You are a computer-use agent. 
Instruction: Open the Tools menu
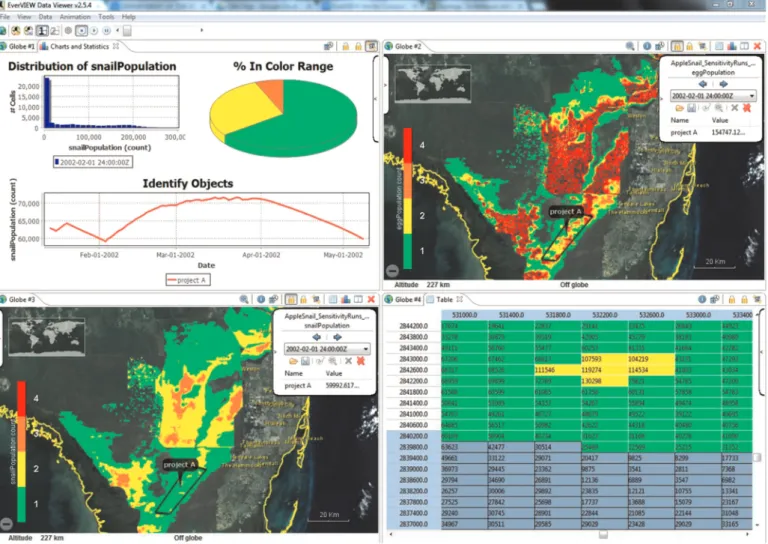[106, 17]
